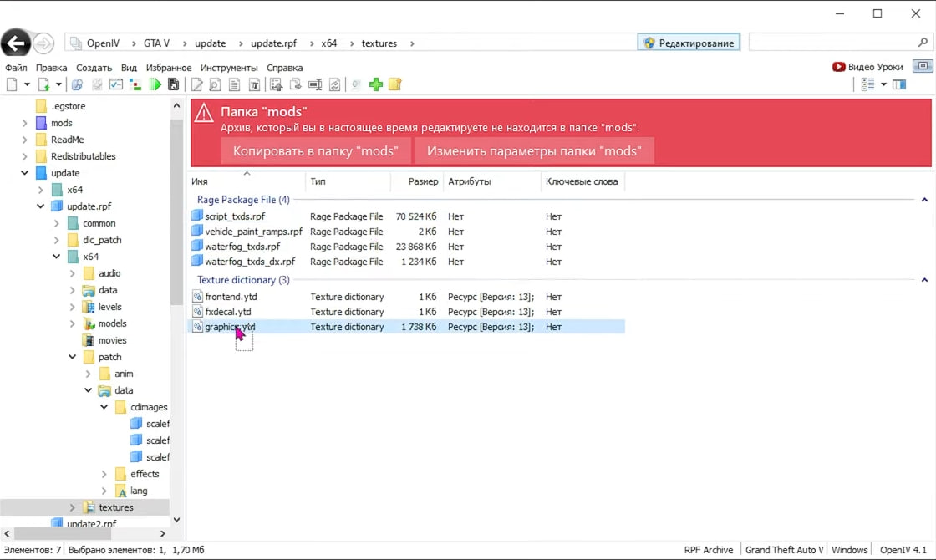
Task: Collapse the update.rpf tree node
Action: [41, 206]
